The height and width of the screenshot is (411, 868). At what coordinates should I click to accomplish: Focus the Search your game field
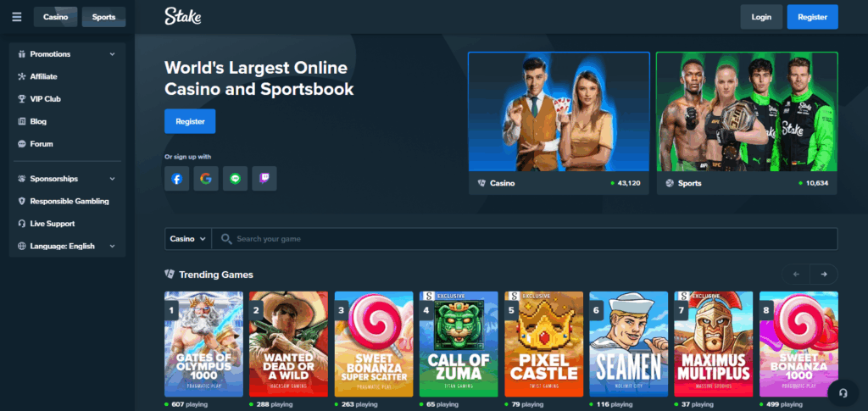pos(524,239)
